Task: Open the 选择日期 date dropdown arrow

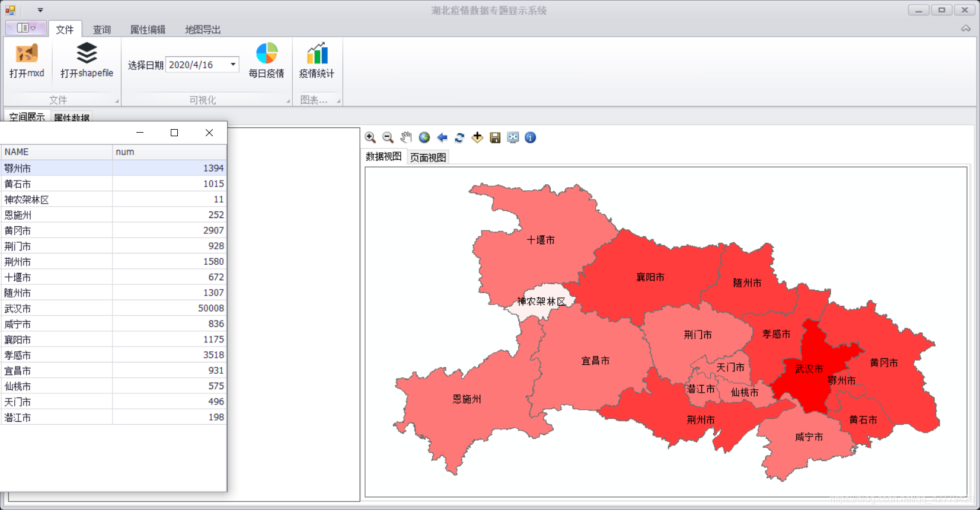Action: pos(233,65)
